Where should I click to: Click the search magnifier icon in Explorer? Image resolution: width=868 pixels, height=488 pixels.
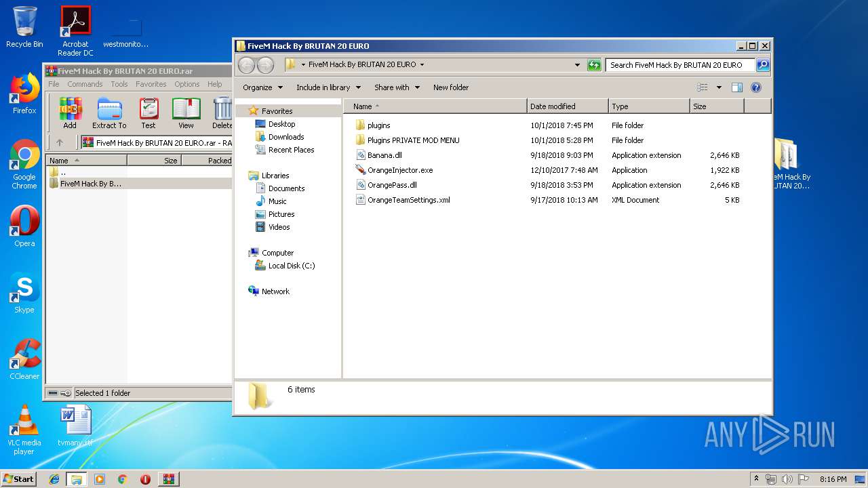click(x=763, y=65)
